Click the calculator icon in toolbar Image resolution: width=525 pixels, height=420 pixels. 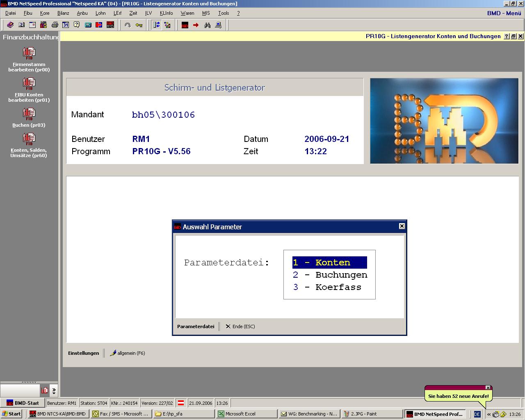pos(88,25)
